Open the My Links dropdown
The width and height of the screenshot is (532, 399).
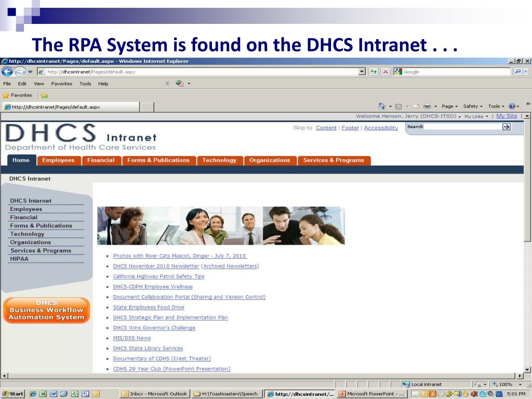pos(476,116)
